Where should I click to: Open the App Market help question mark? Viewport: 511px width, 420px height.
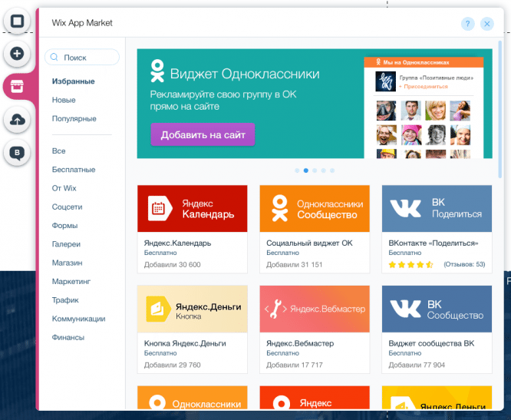click(468, 24)
